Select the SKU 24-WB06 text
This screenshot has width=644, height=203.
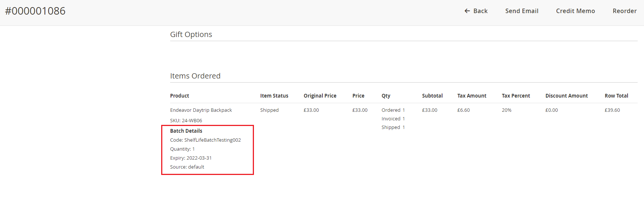click(186, 121)
